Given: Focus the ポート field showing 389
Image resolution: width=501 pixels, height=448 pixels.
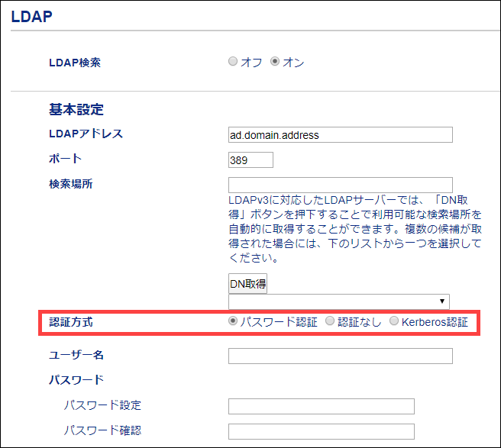Looking at the screenshot, I should [x=250, y=160].
